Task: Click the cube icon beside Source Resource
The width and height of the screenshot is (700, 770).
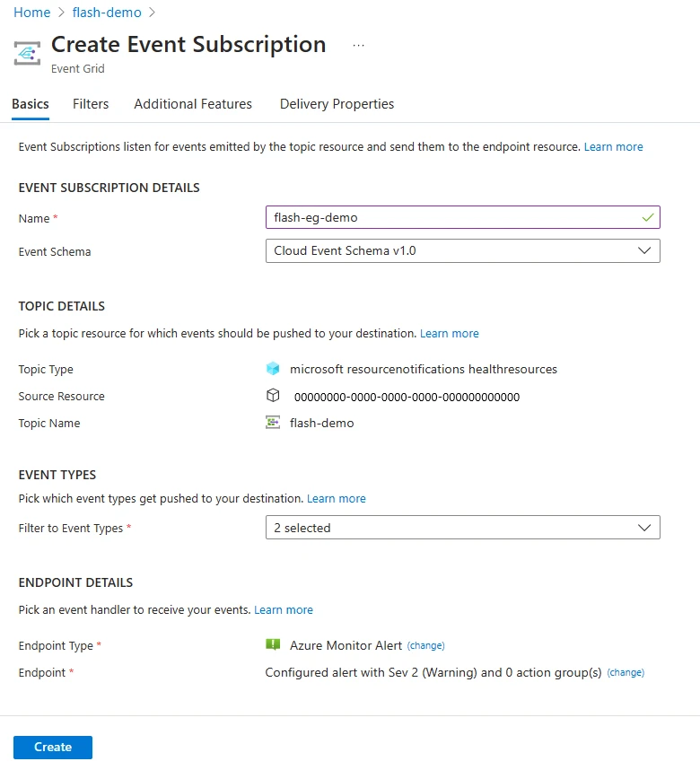Action: 272,396
